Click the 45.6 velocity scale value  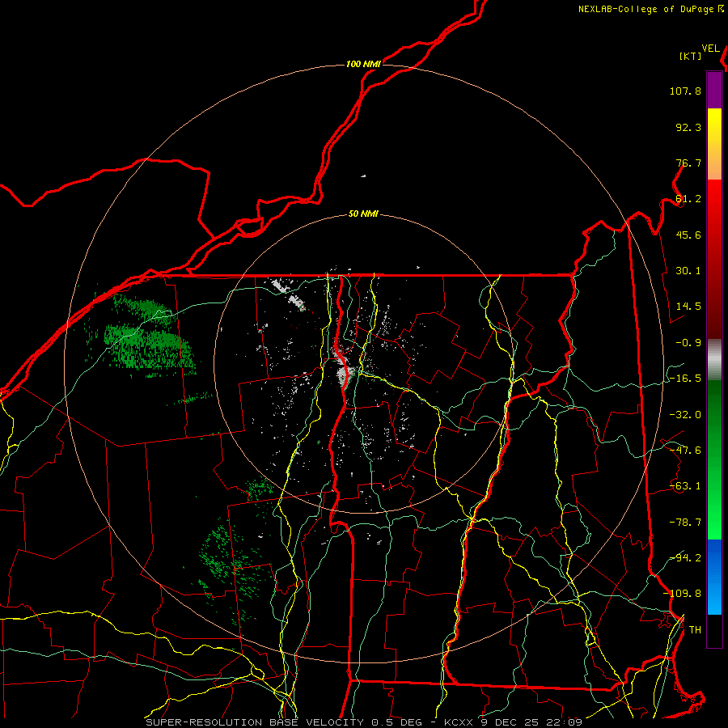point(688,235)
